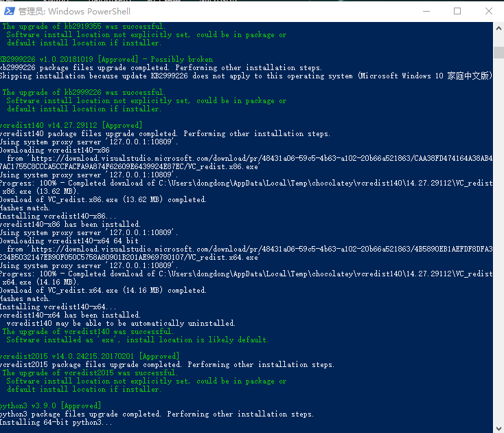Click 'The upgrade of vcredist140 was successful.'
Viewport: 504px width, 433px height.
[x=88, y=331]
